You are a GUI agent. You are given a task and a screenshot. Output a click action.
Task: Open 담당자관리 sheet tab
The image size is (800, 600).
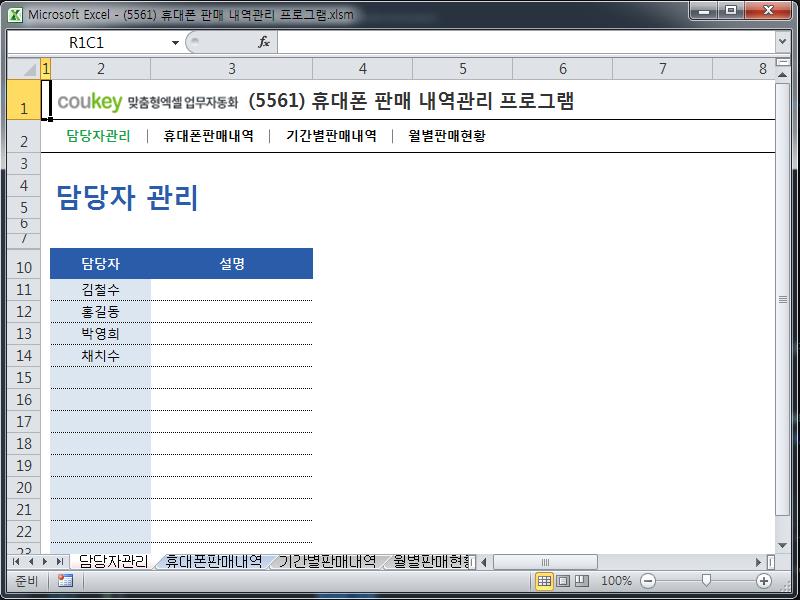(113, 562)
